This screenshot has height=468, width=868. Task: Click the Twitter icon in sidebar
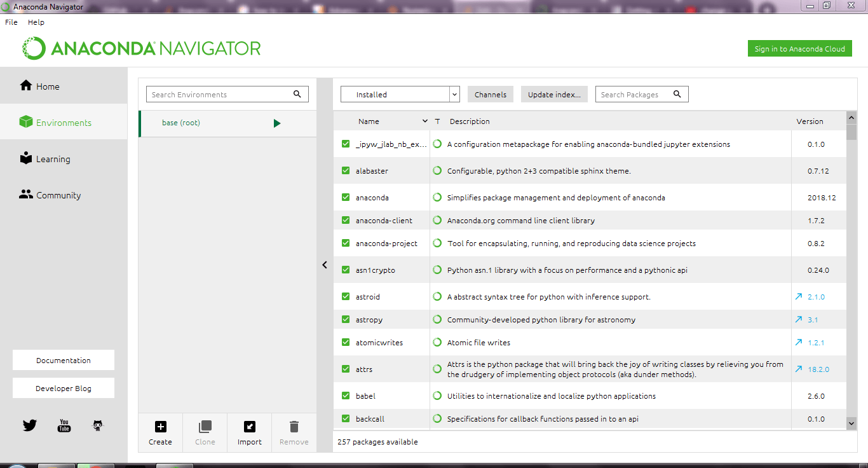pyautogui.click(x=30, y=425)
